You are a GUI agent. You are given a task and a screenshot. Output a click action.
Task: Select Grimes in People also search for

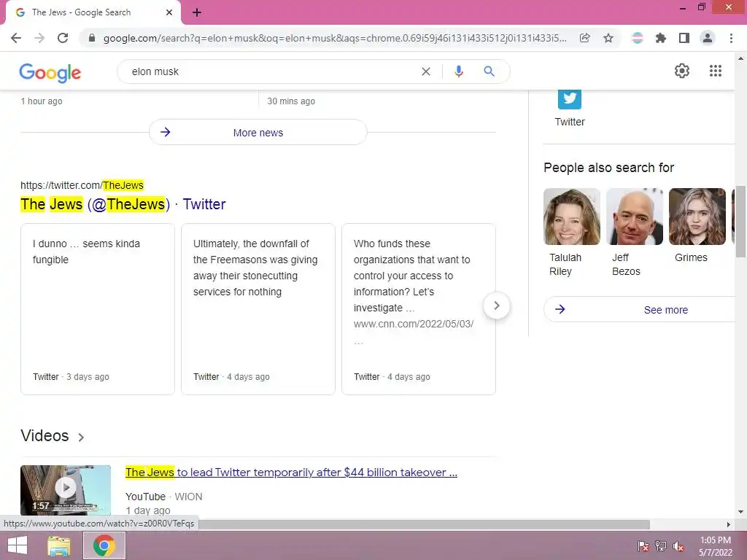[697, 226]
